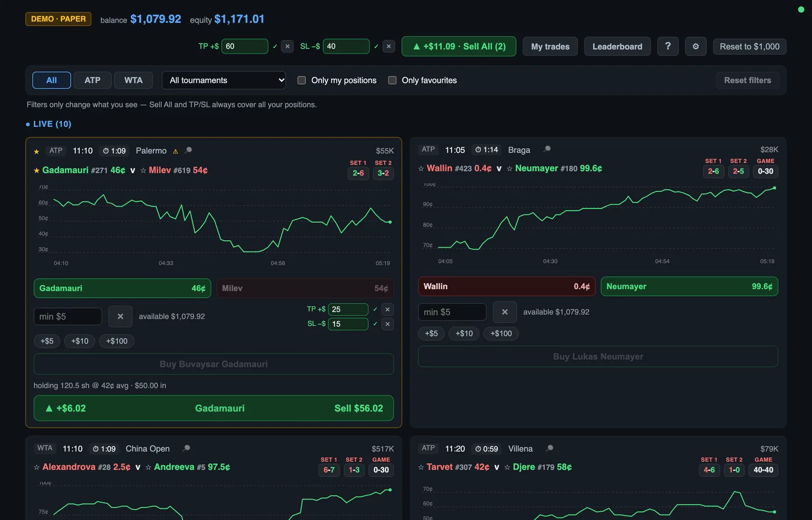Add +$100 in the Braga card
Screen dimensions: 812x520
click(x=501, y=333)
